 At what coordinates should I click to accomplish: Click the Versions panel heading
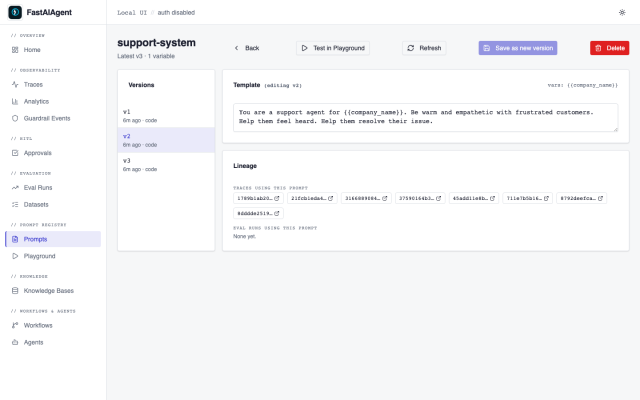pyautogui.click(x=141, y=85)
